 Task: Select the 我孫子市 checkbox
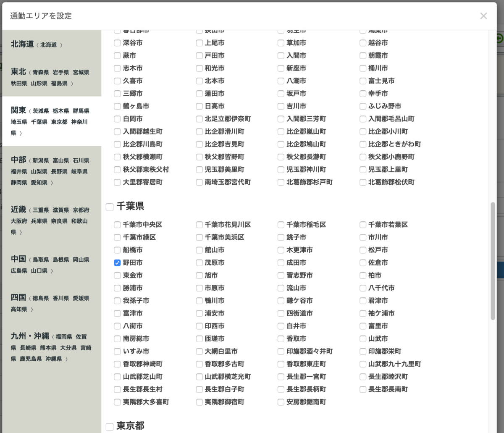(117, 301)
